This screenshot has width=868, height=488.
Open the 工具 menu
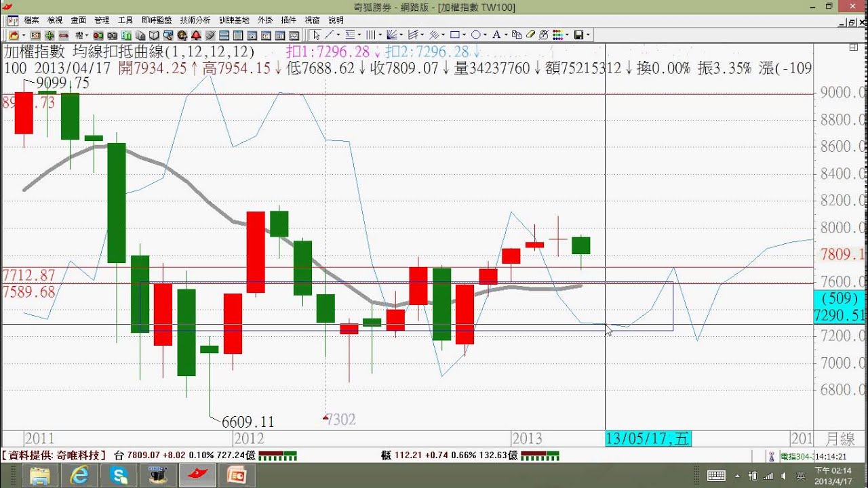pyautogui.click(x=125, y=20)
